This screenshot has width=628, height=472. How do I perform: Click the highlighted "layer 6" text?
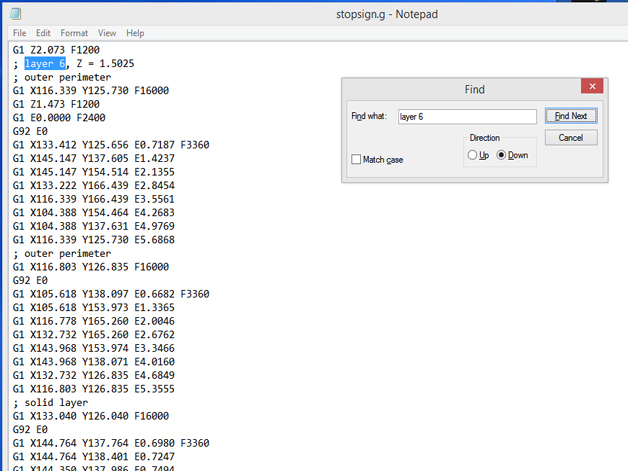point(45,64)
